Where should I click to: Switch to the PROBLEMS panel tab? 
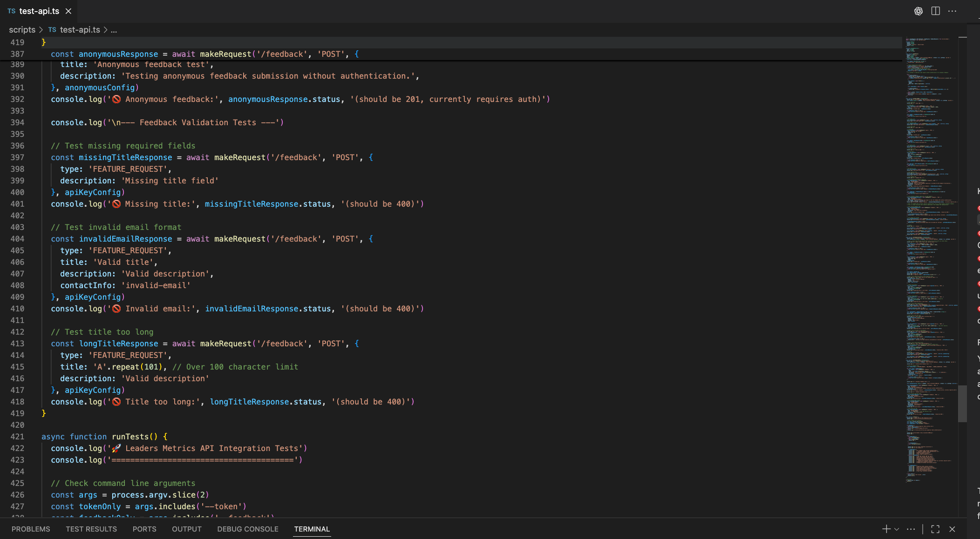31,529
